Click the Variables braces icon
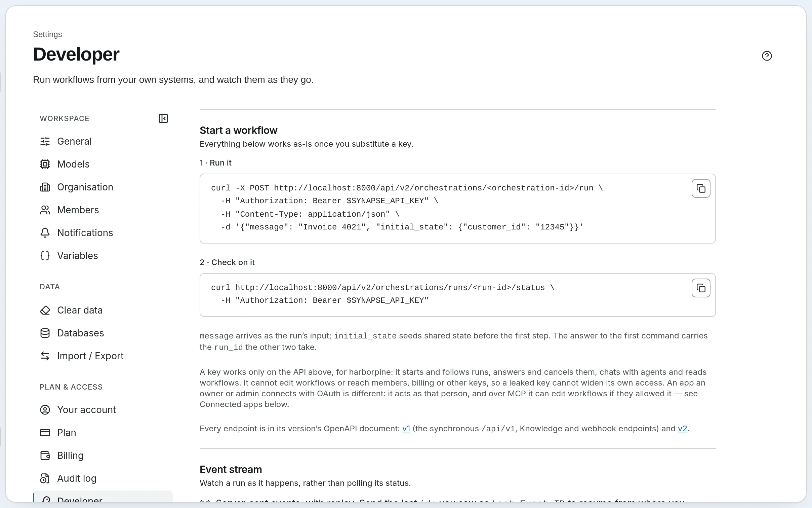 [x=45, y=256]
